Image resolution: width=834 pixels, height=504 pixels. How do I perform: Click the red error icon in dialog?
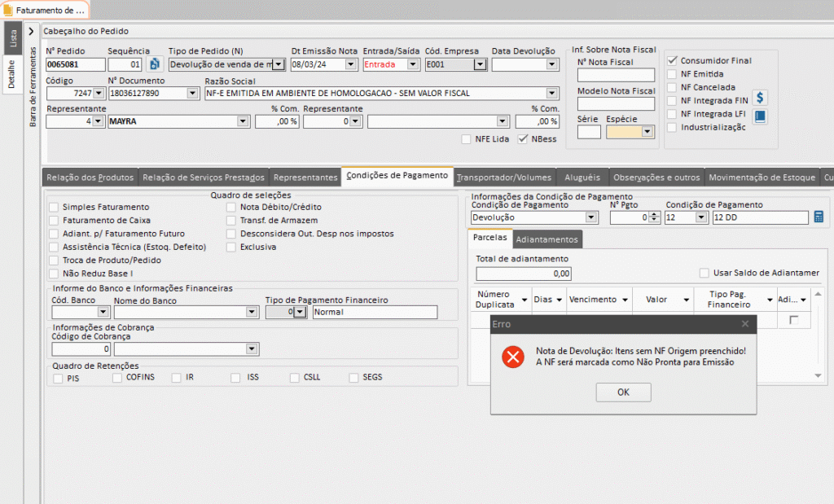[x=513, y=357]
